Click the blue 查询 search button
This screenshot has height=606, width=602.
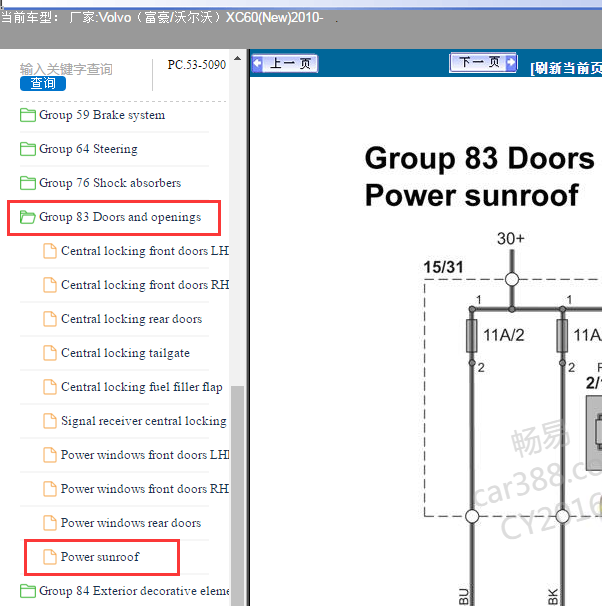[43, 83]
